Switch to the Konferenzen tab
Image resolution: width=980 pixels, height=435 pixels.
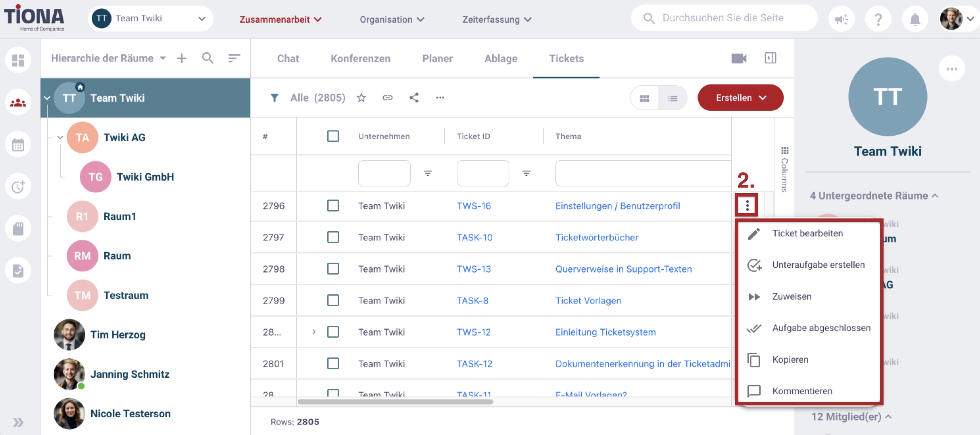coord(360,59)
